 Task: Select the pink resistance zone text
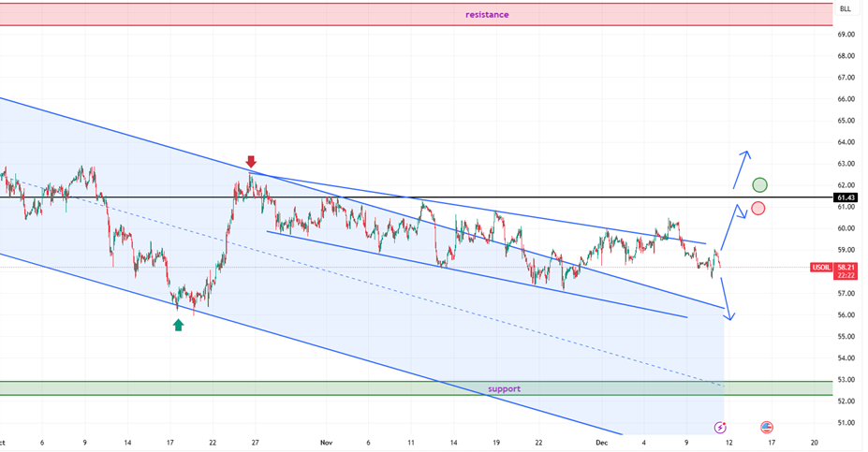(487, 14)
